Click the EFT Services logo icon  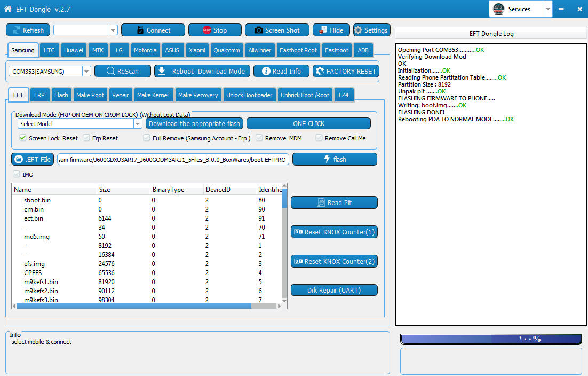[x=498, y=9]
